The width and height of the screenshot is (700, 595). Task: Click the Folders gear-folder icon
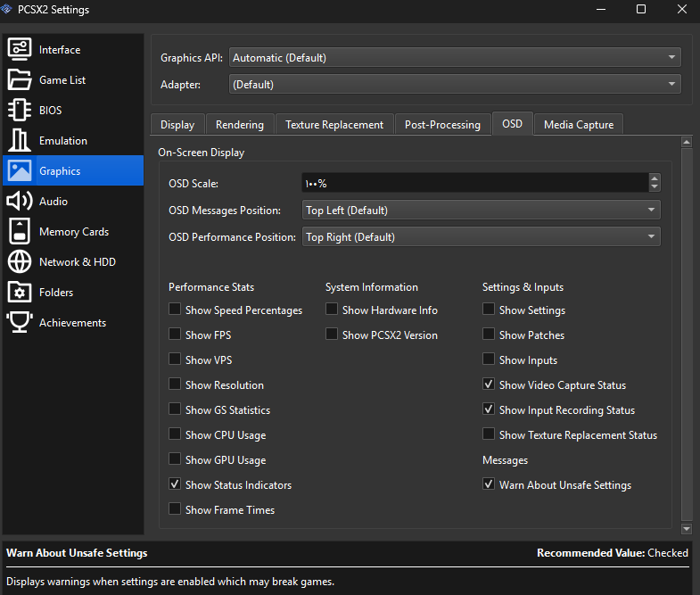pos(20,292)
